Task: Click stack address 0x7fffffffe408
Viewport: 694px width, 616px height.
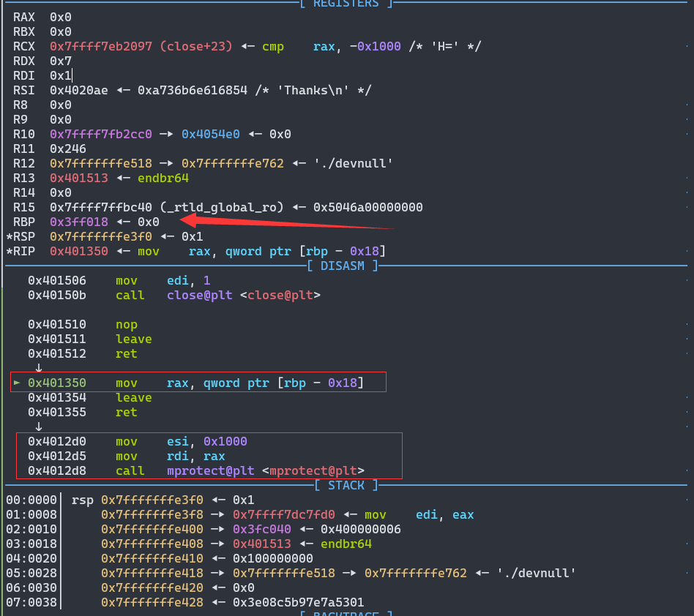Action: pos(152,544)
